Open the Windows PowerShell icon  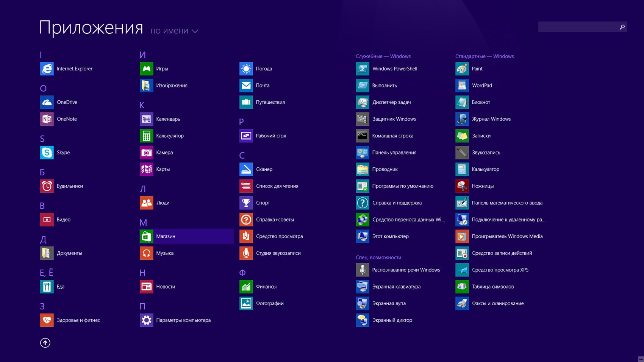click(363, 69)
